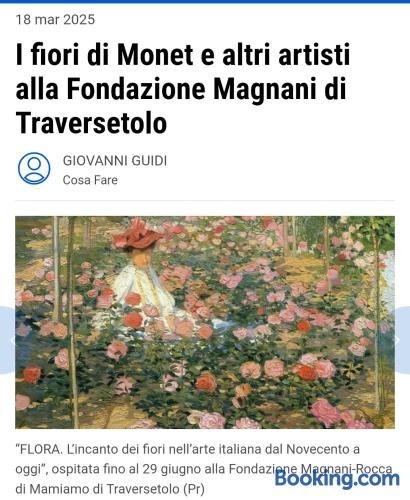The height and width of the screenshot is (500, 410).
Task: Click the red hat in the painting
Action: 137,234
